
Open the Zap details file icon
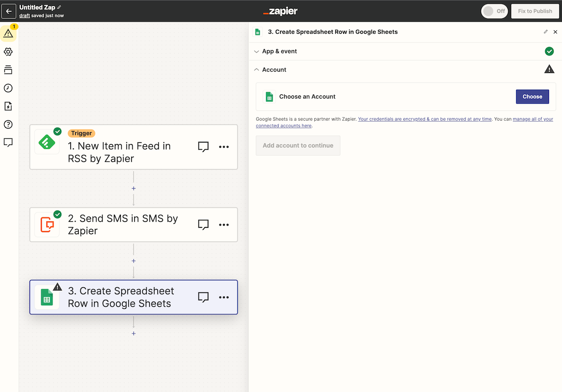[8, 106]
